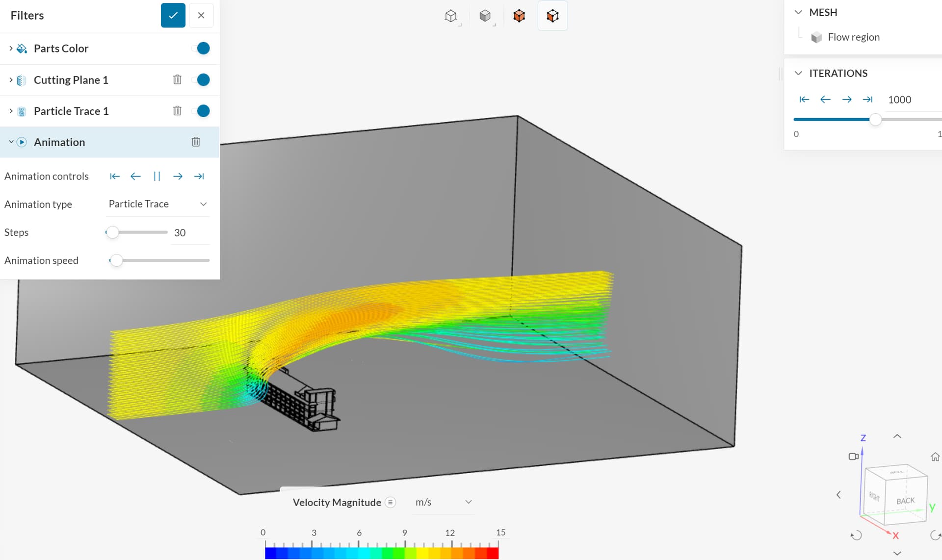Delete Cutting Plane 1 with trash icon
The image size is (942, 560).
pyautogui.click(x=177, y=79)
